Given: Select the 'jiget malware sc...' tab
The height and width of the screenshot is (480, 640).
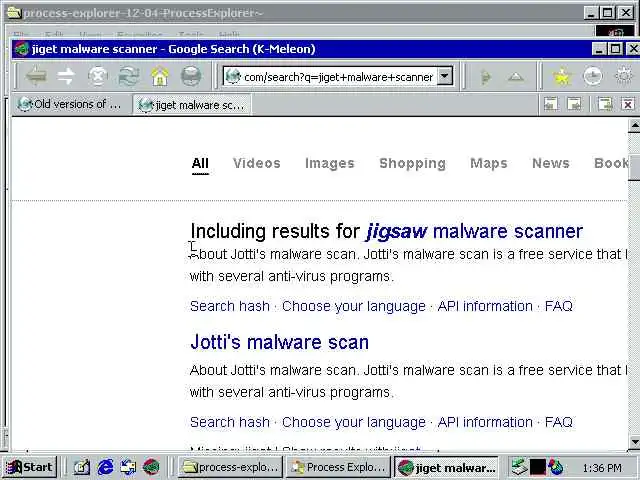Looking at the screenshot, I should tap(192, 105).
